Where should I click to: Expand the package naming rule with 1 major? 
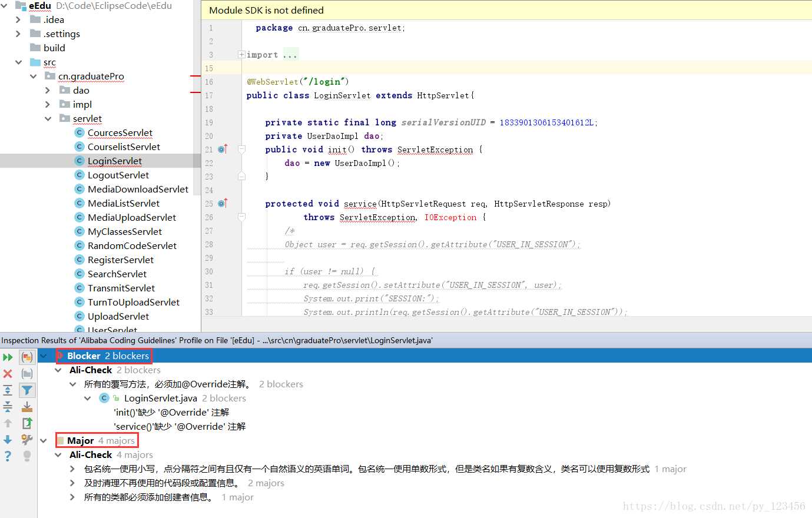(x=72, y=469)
